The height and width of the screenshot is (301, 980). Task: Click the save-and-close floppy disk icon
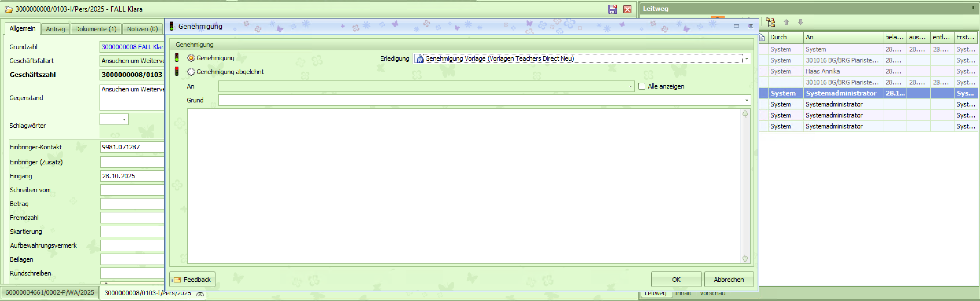tap(612, 10)
